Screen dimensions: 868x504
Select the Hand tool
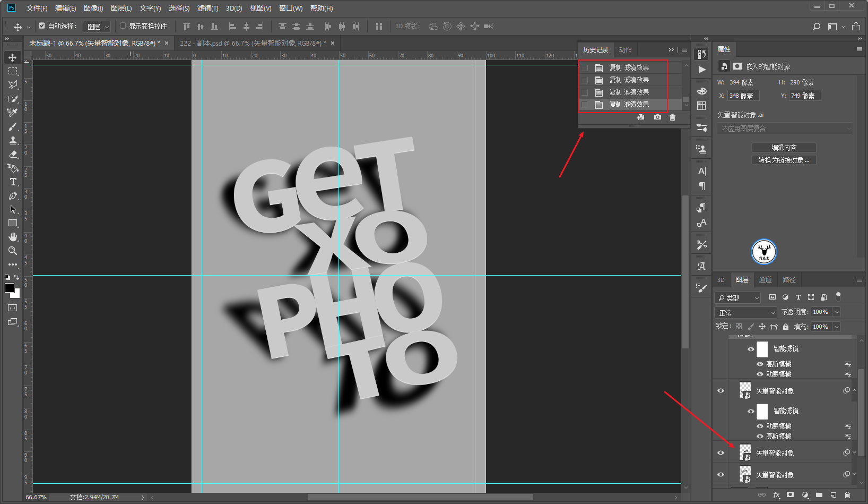[x=13, y=237]
